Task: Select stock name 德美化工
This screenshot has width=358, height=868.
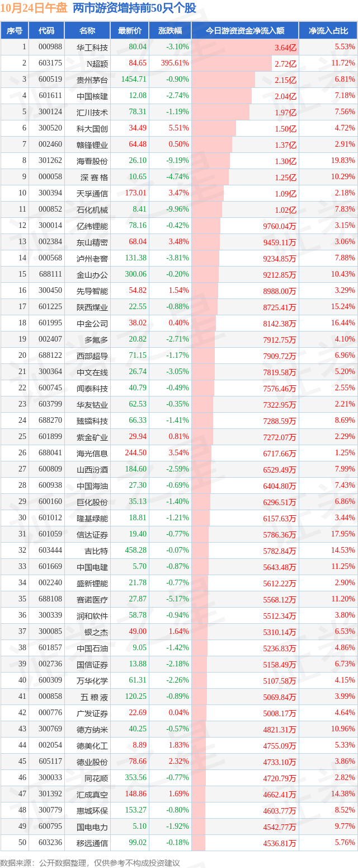Action: pos(92,745)
